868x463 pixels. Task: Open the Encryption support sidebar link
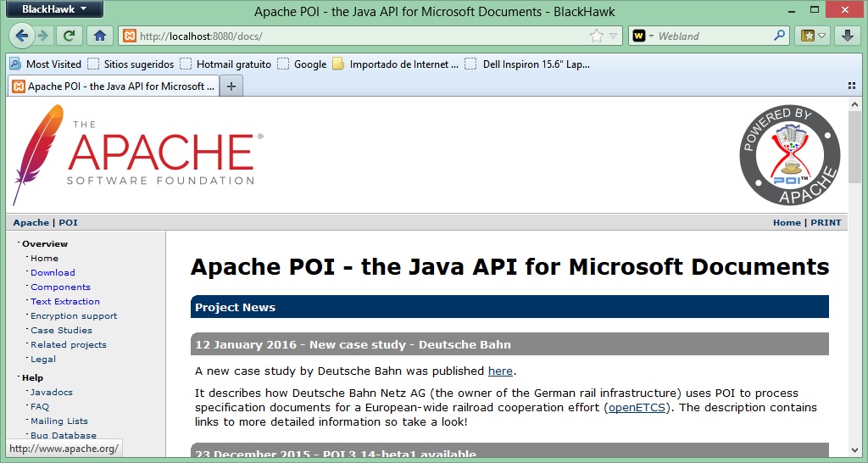pos(74,315)
